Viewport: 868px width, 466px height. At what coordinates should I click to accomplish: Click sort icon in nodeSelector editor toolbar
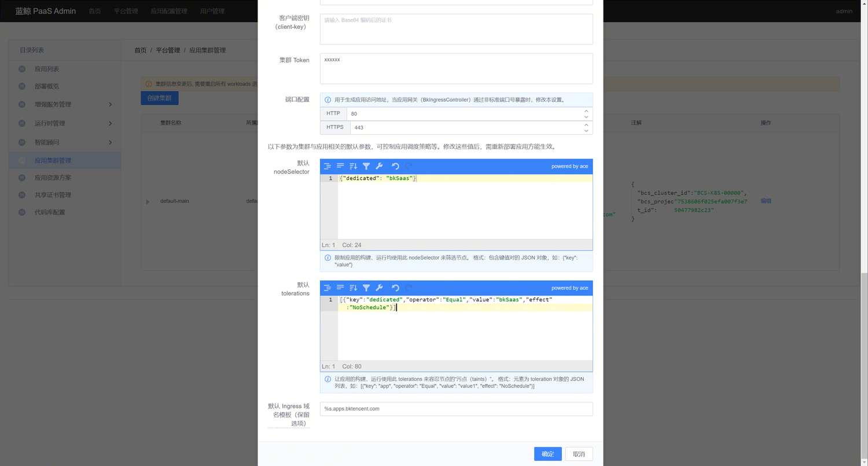point(353,167)
